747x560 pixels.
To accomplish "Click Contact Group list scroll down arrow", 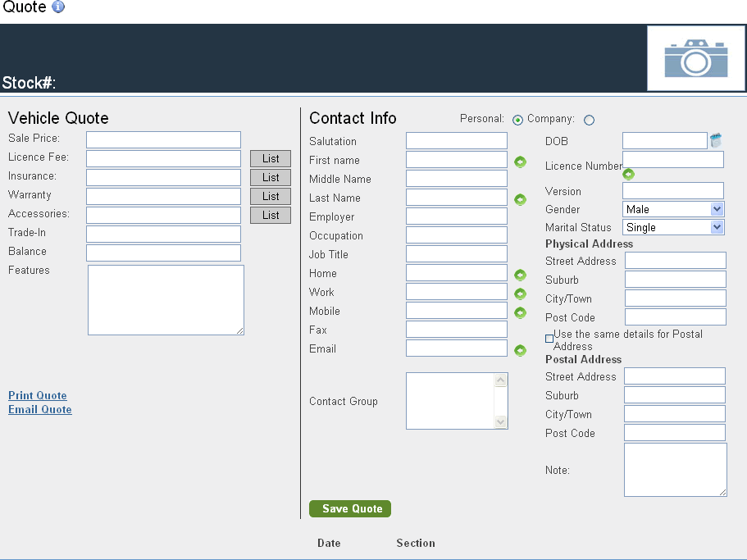I will pos(501,421).
